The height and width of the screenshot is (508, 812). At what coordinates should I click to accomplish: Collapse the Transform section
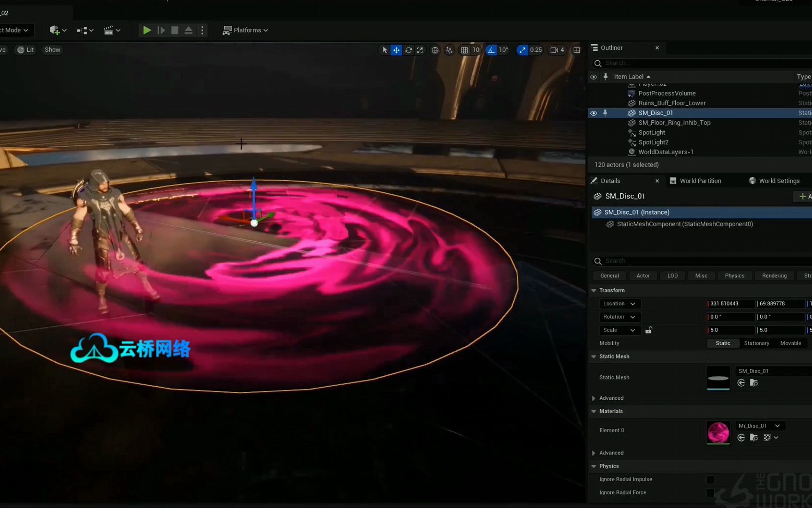coord(594,291)
